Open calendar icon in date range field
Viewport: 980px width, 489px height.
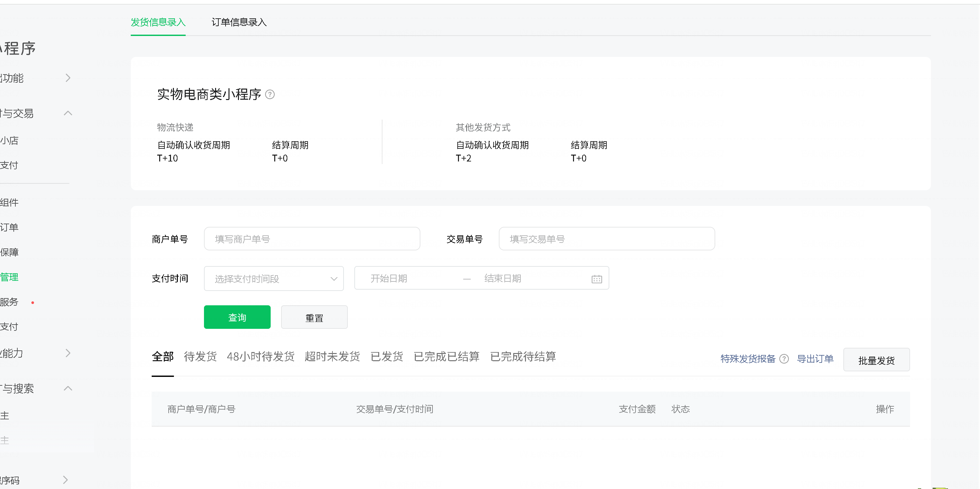597,279
